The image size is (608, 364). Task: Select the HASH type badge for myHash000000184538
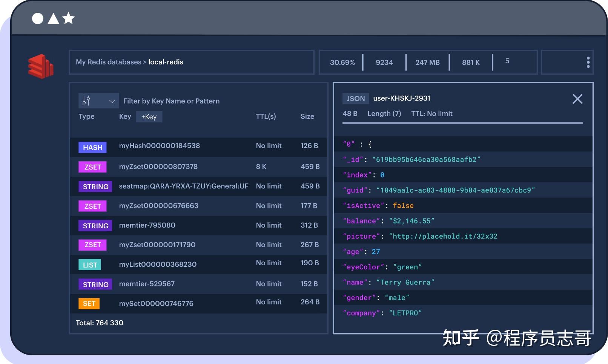pyautogui.click(x=92, y=147)
